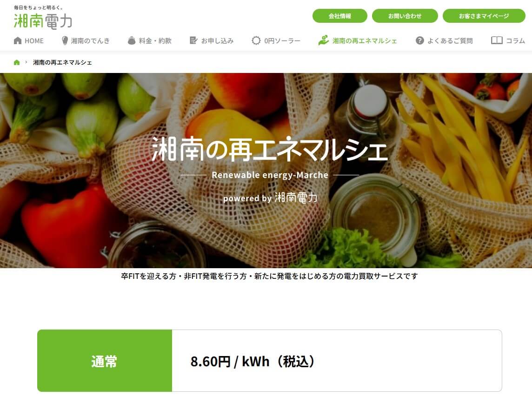Click the 湘南電力 logo at top left

43,18
